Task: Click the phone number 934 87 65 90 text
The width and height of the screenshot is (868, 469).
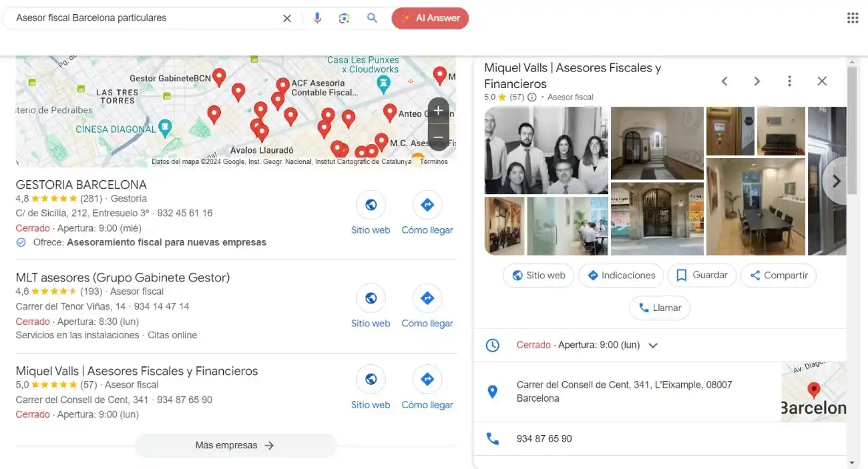Action: click(544, 439)
